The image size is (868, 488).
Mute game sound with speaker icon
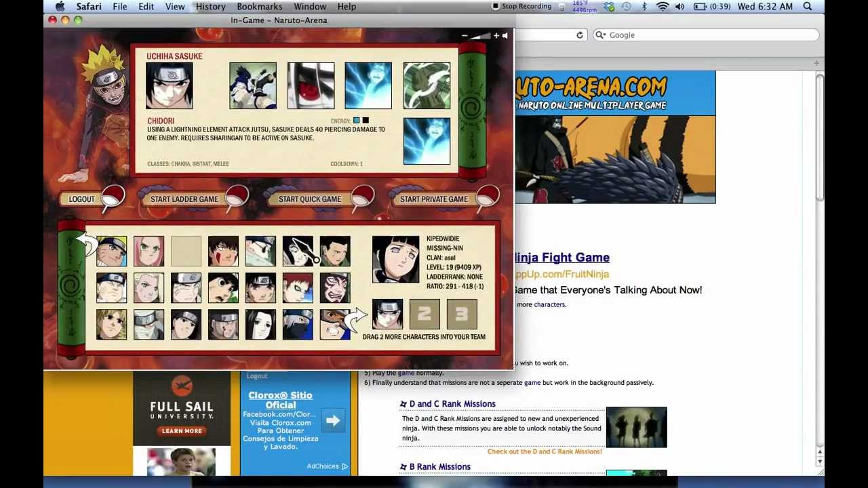505,36
